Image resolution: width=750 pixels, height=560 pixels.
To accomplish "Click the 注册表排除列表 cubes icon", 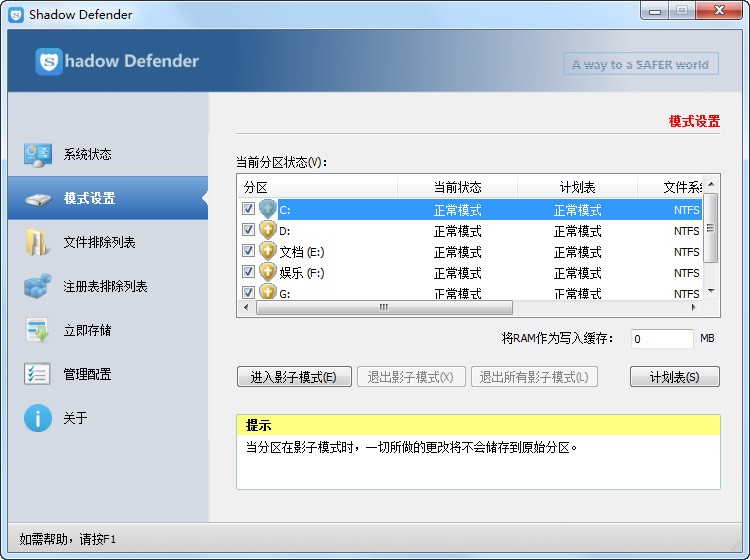I will 38,286.
